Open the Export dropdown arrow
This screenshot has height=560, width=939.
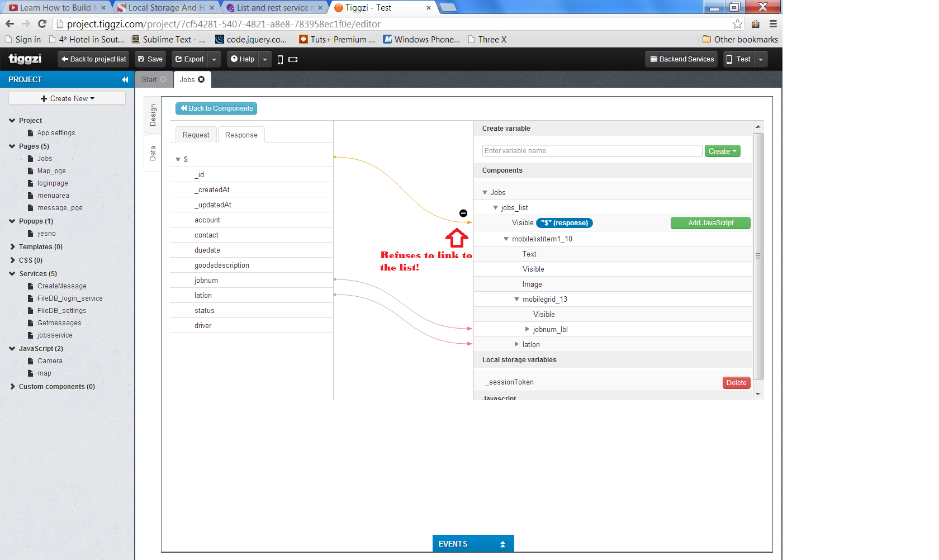(214, 59)
